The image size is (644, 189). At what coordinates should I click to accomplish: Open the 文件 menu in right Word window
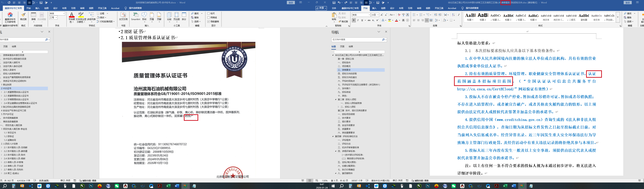coord(334,8)
